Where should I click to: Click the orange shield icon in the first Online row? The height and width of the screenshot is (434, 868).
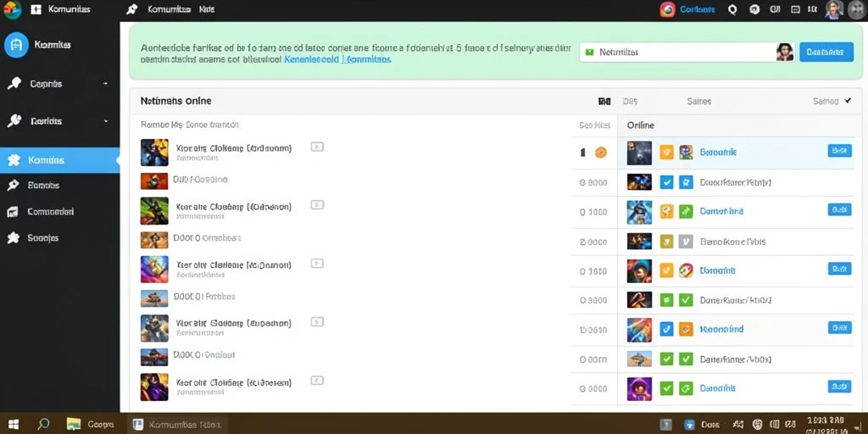667,153
